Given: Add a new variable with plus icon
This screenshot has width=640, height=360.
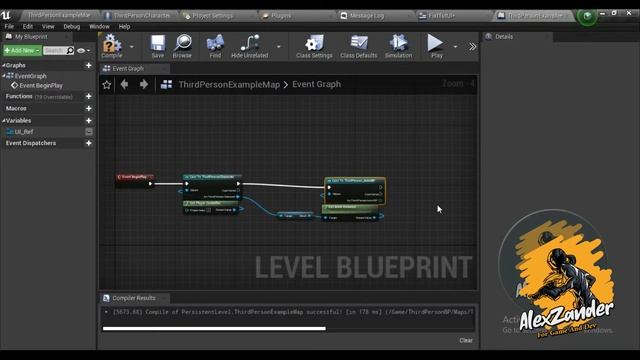Looking at the screenshot, I should coord(89,121).
